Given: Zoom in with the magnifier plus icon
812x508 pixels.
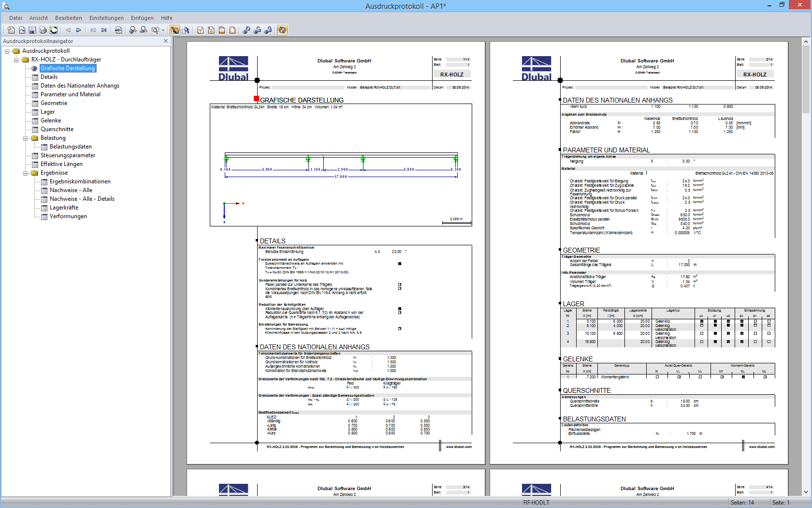Looking at the screenshot, I should pyautogui.click(x=133, y=30).
